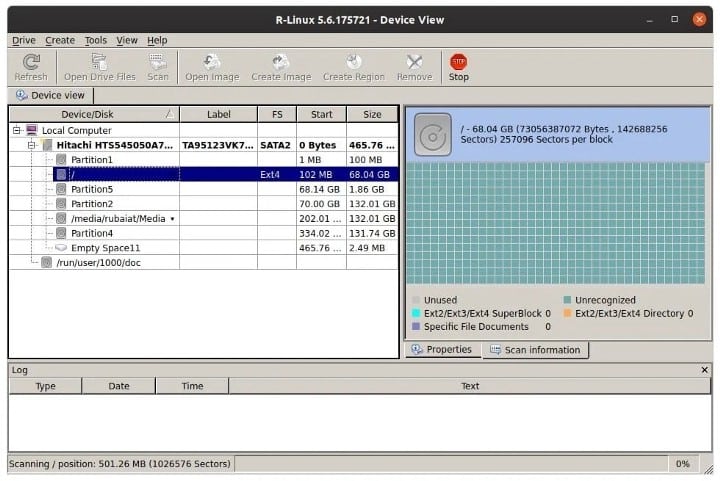Click the Ext2/Ext3/Ext4 SuperBlock cyan legend swatch
The width and height of the screenshot is (720, 481).
click(416, 313)
